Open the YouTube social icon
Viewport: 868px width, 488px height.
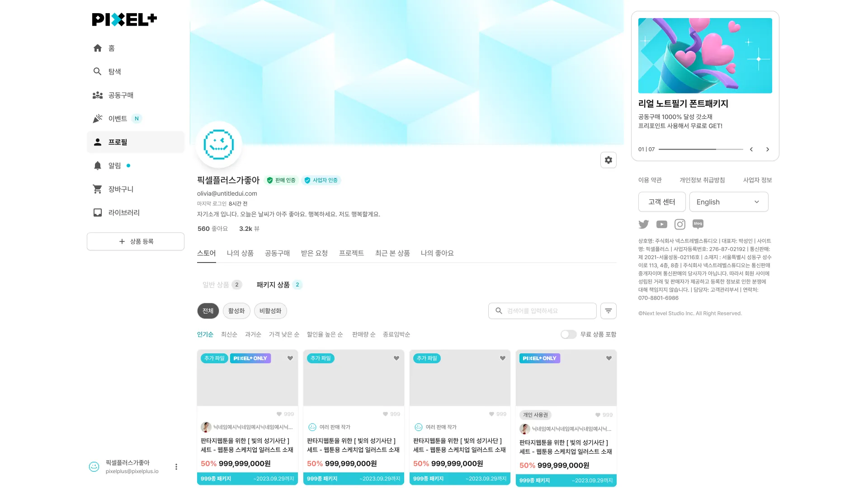click(661, 224)
